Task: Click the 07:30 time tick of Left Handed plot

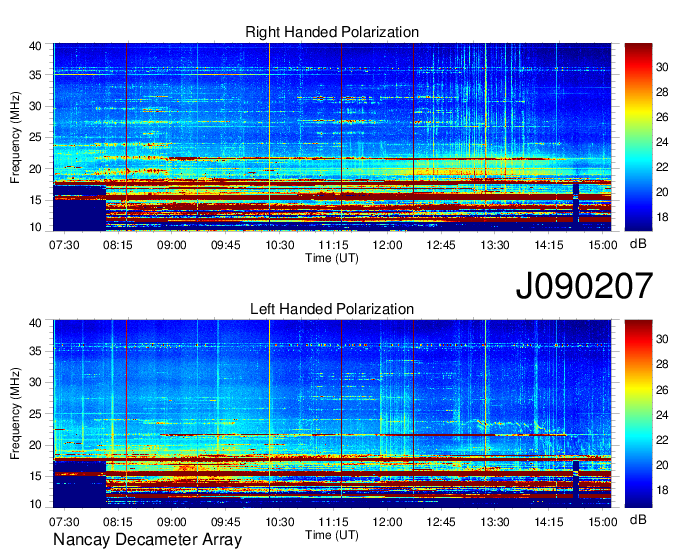Action: 64,522
